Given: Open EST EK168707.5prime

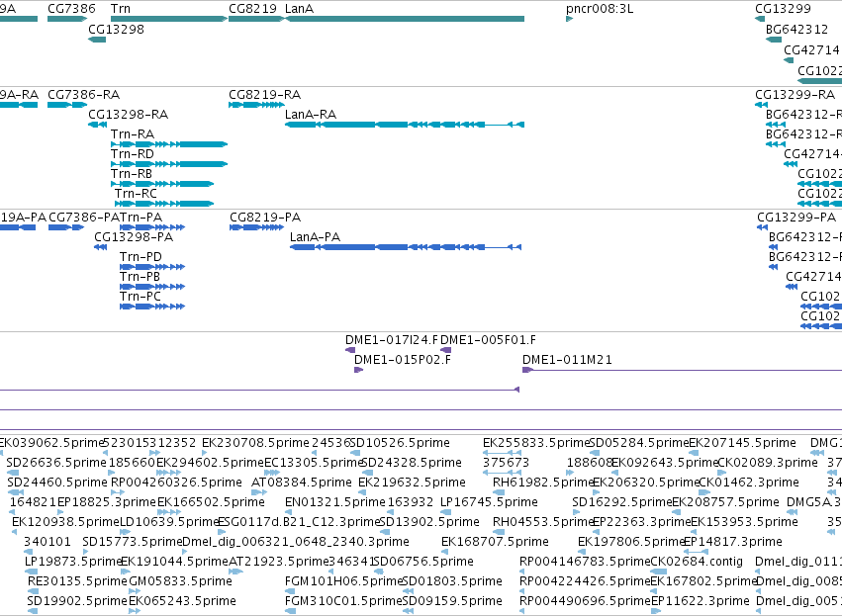Looking at the screenshot, I should coord(495,542).
